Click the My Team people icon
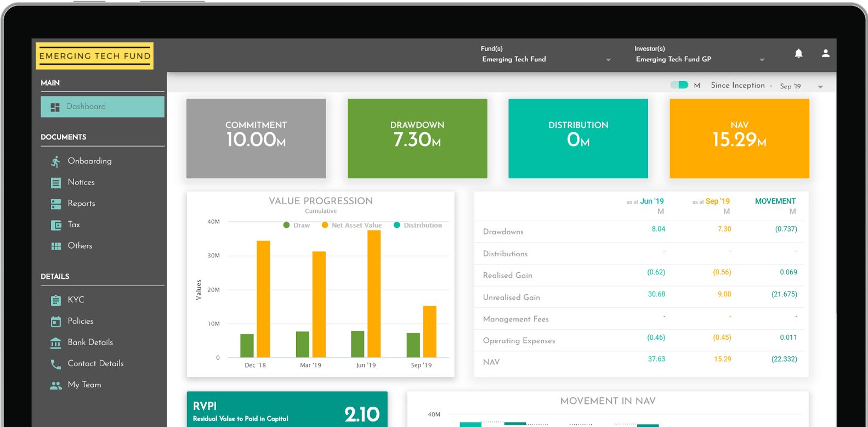This screenshot has height=427, width=868. (x=55, y=385)
